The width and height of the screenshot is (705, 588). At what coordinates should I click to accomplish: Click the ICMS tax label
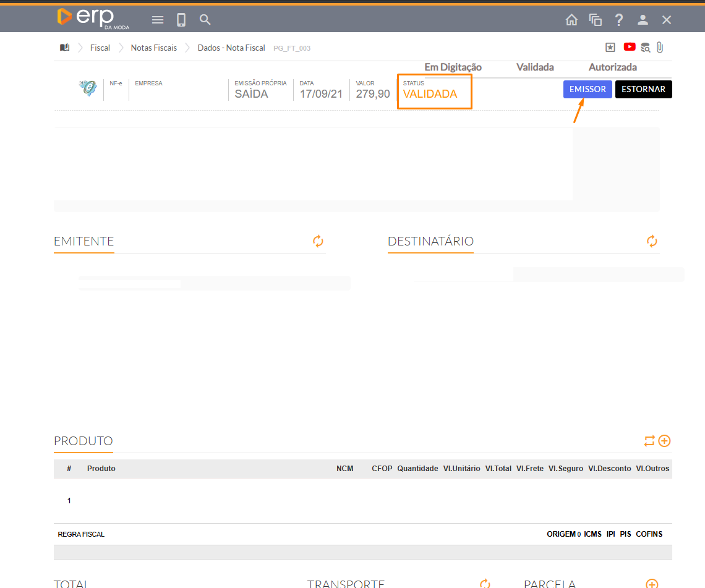(592, 534)
